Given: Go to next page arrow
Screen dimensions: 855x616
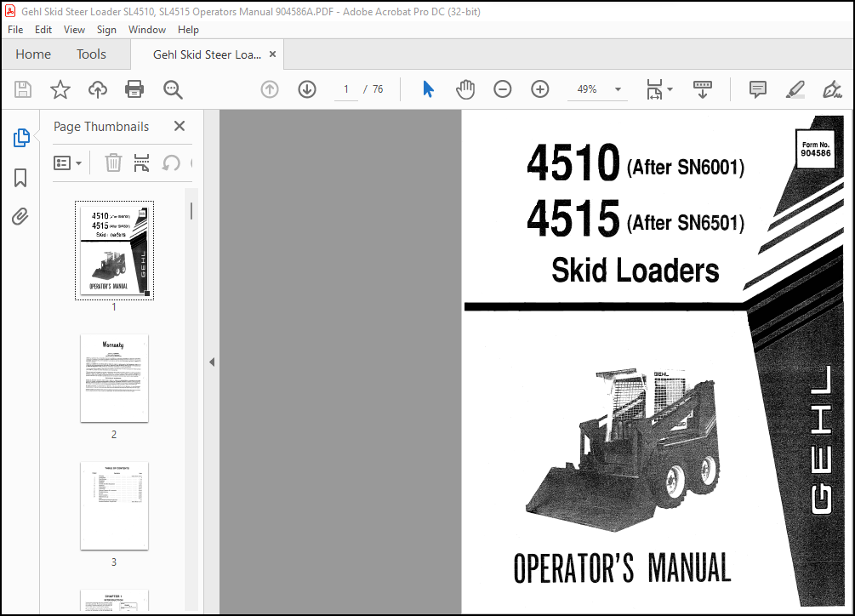Looking at the screenshot, I should pyautogui.click(x=307, y=89).
